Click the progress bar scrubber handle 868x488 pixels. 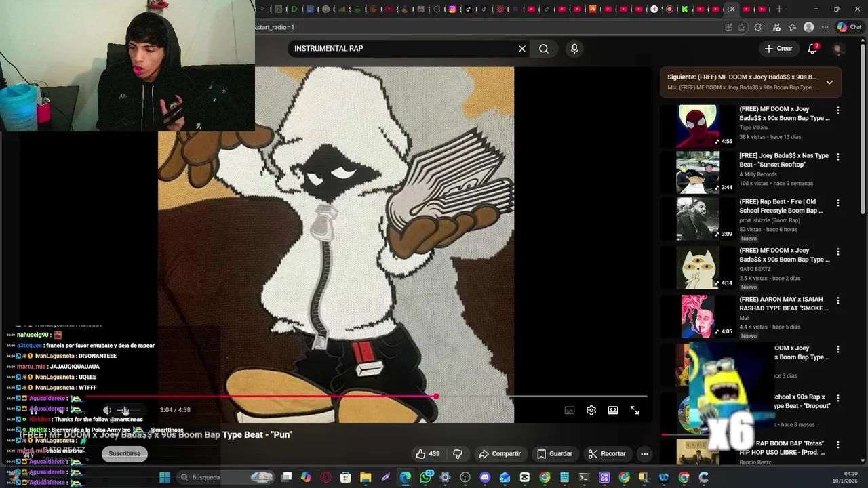[x=436, y=396]
